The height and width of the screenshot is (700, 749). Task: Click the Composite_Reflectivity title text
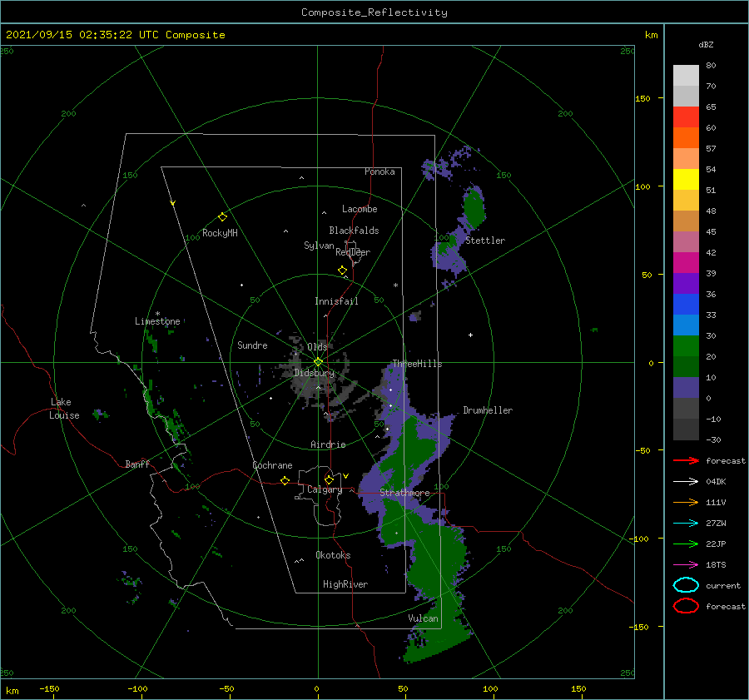374,12
